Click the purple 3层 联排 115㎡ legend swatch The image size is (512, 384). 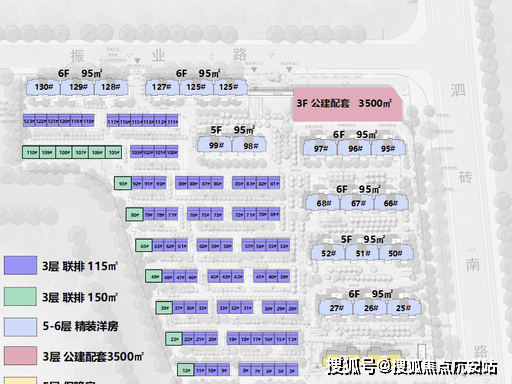click(20, 265)
